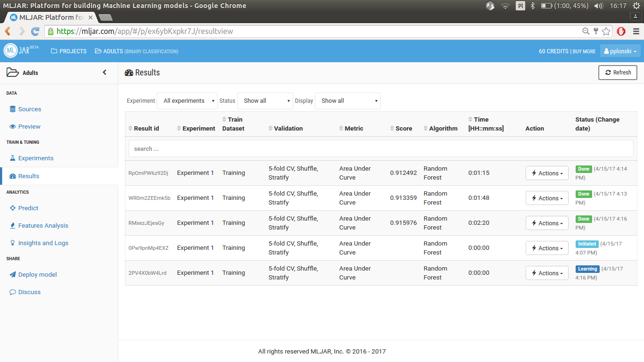Open the pplonski user account menu
This screenshot has width=644, height=362.
620,51
